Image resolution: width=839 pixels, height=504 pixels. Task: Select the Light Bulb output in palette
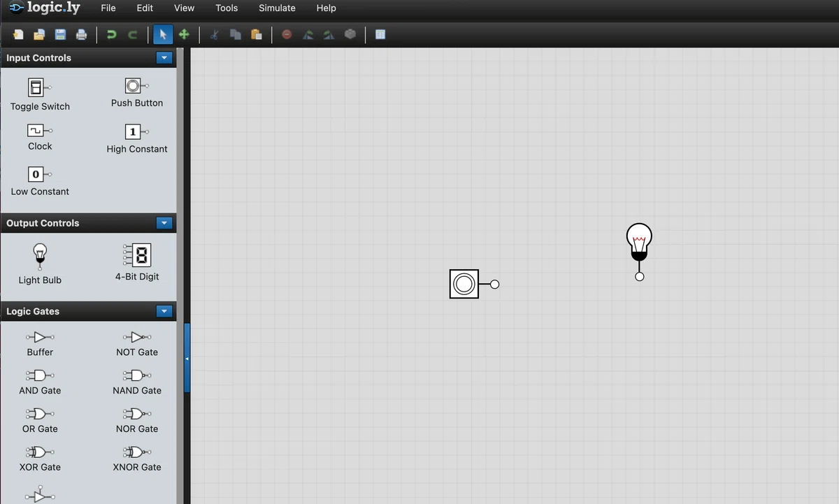(x=40, y=264)
